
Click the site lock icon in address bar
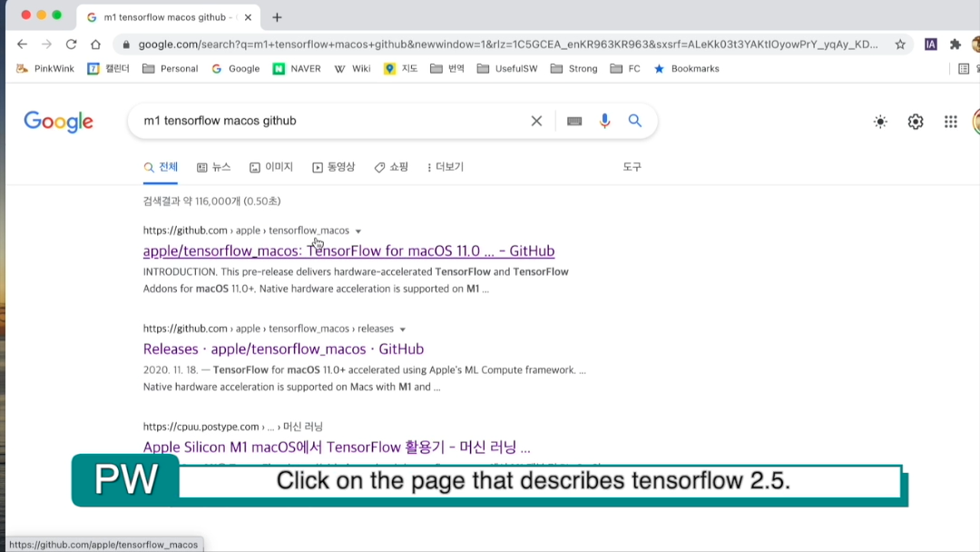126,44
